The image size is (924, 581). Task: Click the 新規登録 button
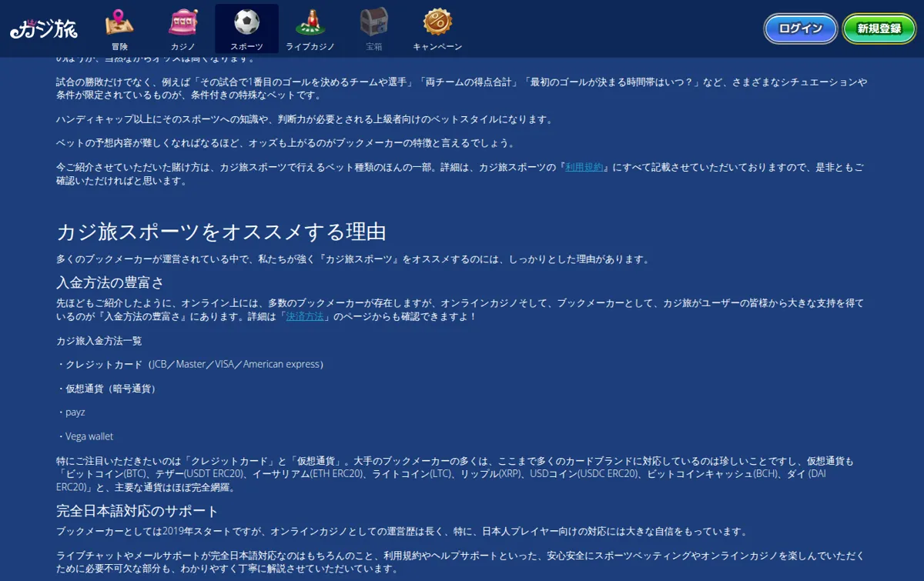pos(879,28)
